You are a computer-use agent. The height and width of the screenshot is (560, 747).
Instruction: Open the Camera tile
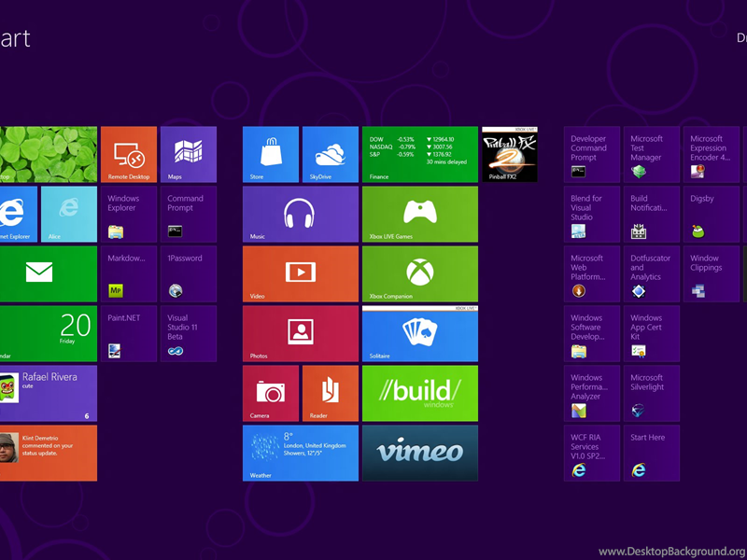271,393
